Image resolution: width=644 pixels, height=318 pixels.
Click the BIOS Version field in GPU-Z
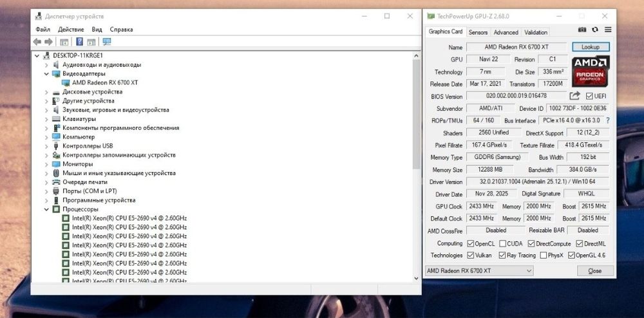pyautogui.click(x=516, y=96)
